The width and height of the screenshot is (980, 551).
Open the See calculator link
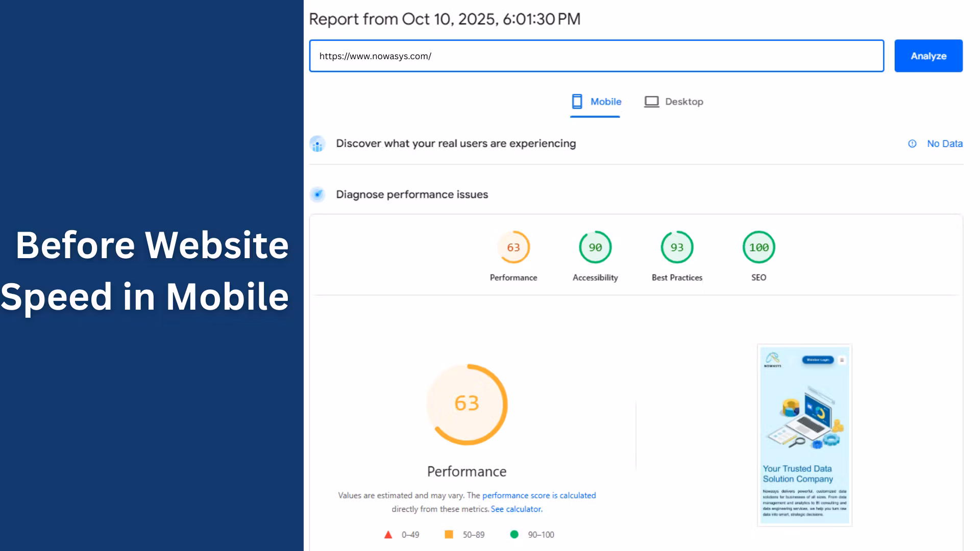[516, 509]
